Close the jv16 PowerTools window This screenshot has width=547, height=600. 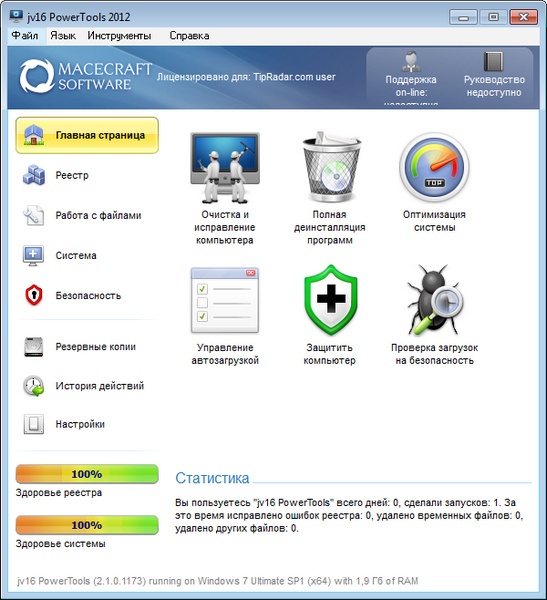tap(524, 17)
